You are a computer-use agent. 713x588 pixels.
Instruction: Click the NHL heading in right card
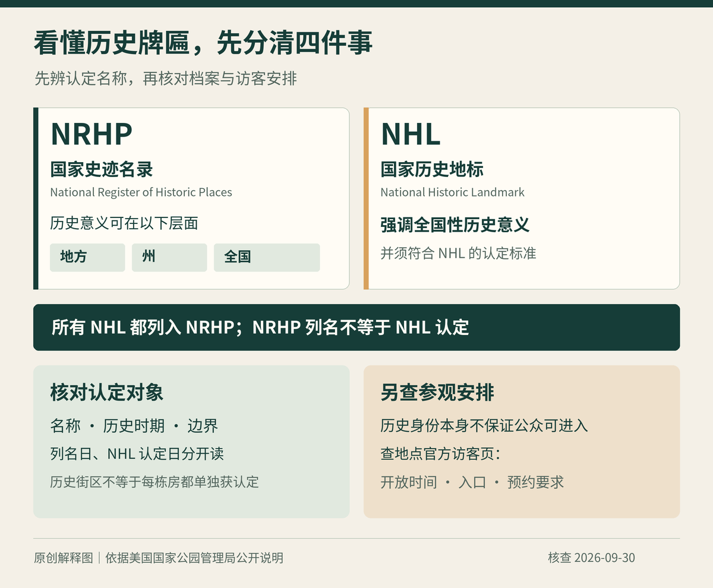coord(411,134)
